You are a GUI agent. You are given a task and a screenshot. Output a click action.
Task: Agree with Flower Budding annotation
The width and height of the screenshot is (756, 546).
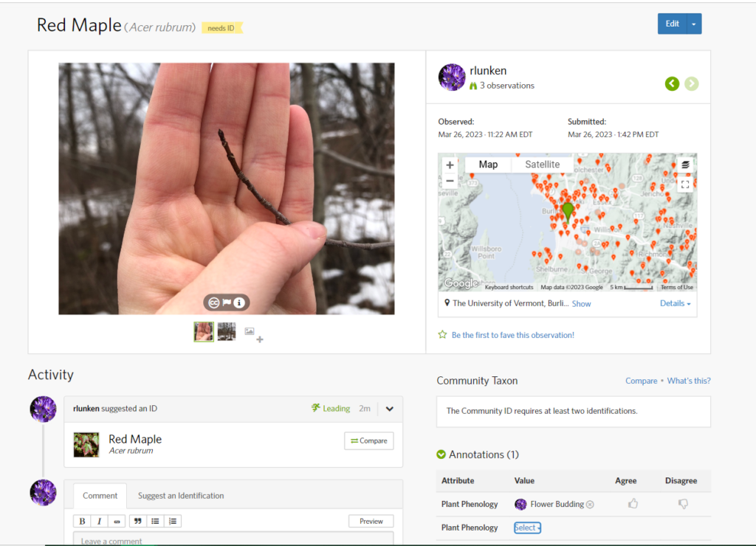click(x=633, y=504)
